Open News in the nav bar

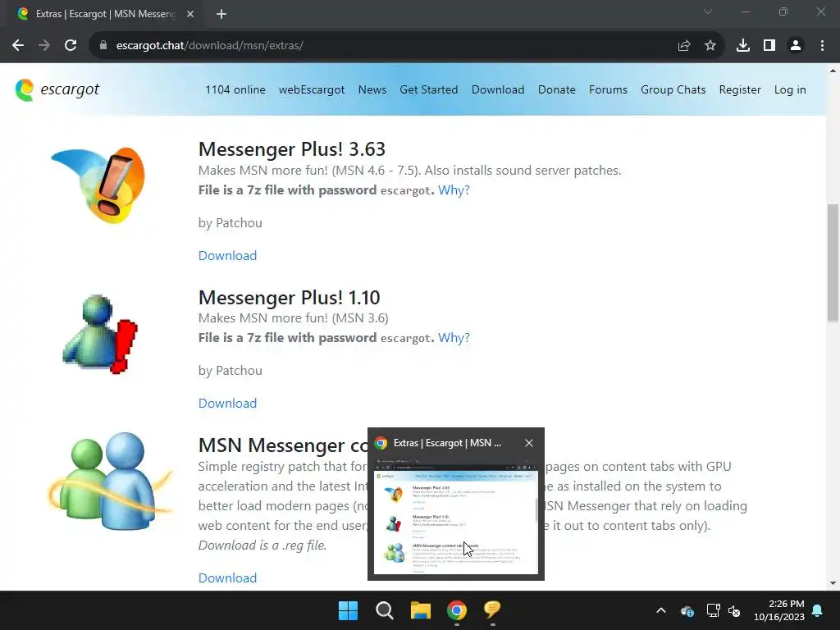(x=372, y=89)
